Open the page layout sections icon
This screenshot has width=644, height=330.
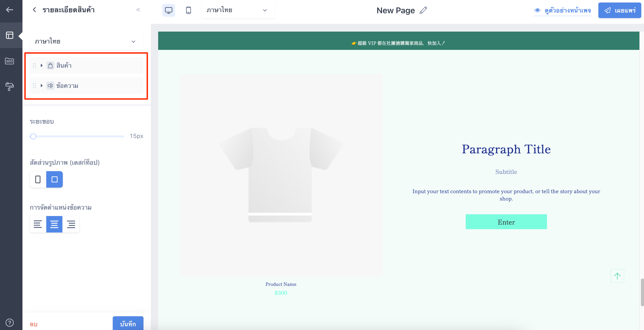coord(9,35)
